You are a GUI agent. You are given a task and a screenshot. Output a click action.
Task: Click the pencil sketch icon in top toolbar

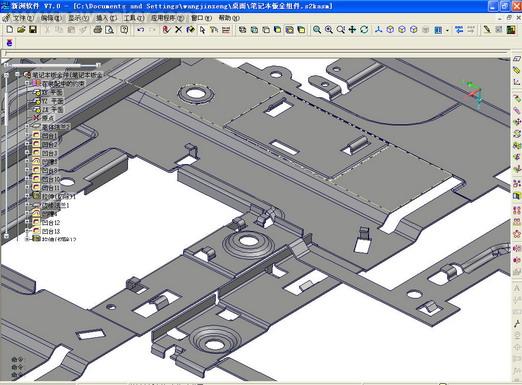pos(487,30)
